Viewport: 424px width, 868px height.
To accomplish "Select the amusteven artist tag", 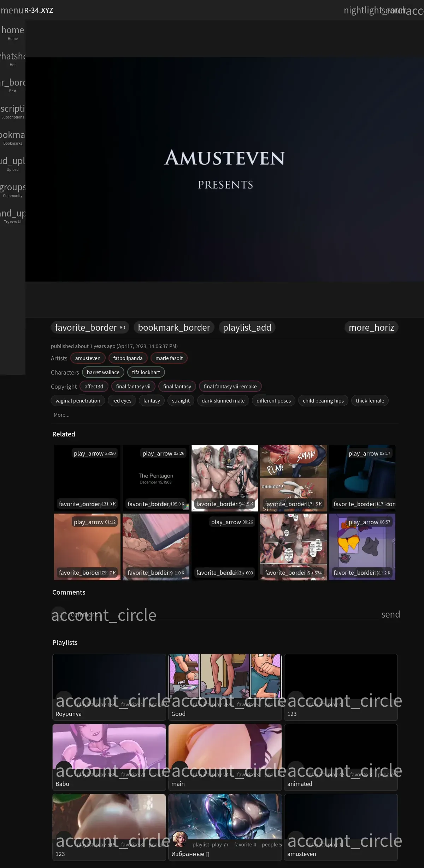I will point(88,358).
